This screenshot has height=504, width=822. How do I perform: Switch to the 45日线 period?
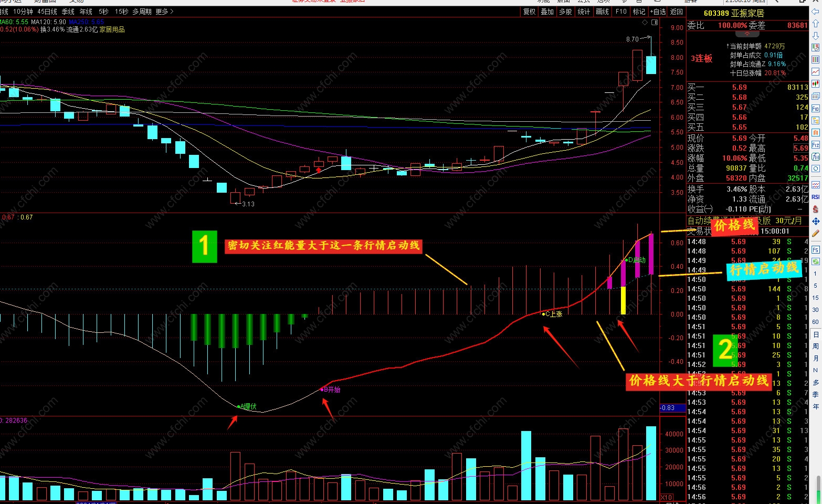(x=47, y=12)
